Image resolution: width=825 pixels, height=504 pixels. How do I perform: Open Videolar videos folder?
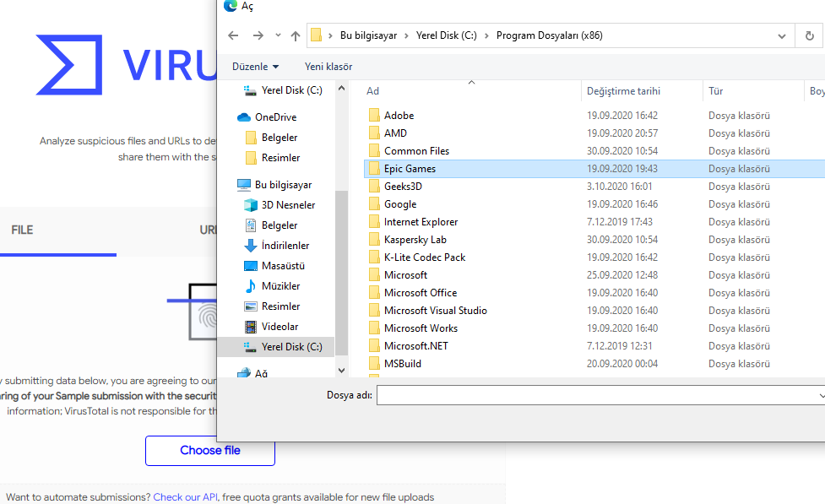coord(272,327)
